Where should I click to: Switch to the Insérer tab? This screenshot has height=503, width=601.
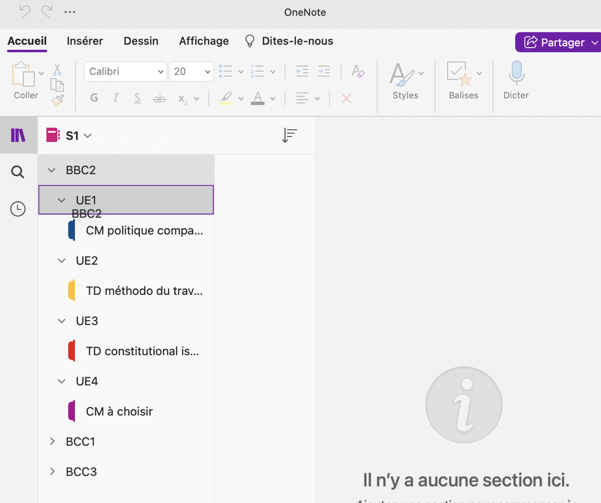(x=85, y=41)
